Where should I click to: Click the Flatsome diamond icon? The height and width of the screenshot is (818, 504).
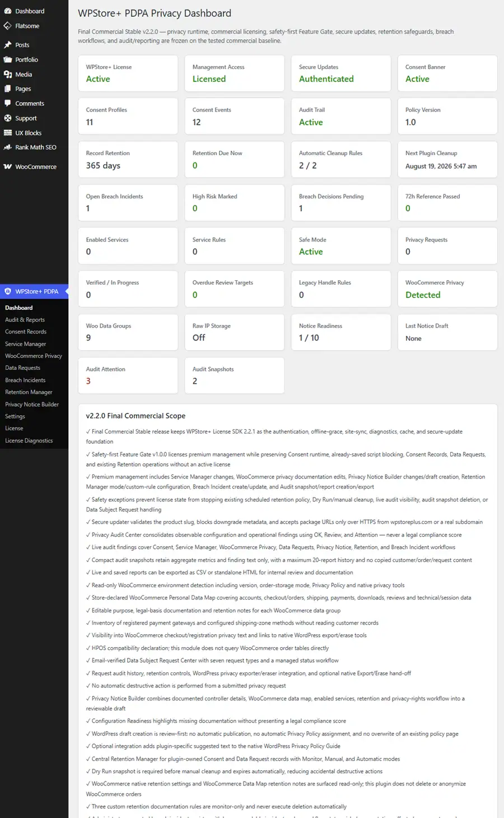pyautogui.click(x=8, y=26)
